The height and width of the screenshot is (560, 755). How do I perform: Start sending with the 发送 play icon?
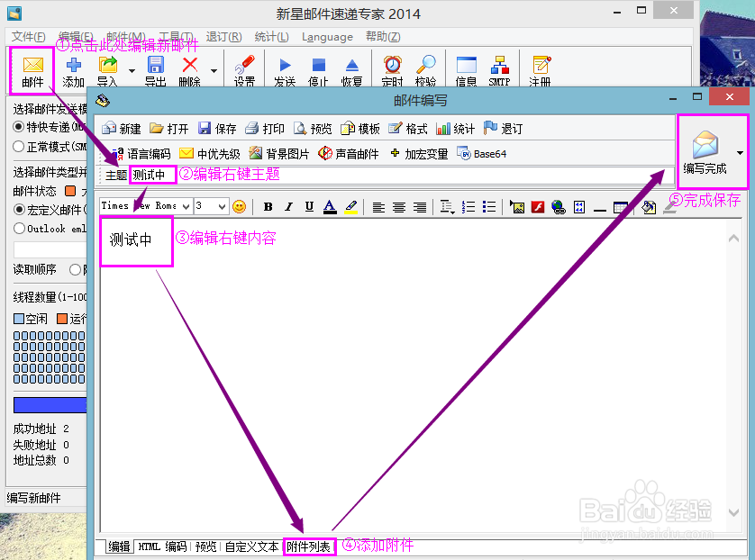tap(285, 71)
